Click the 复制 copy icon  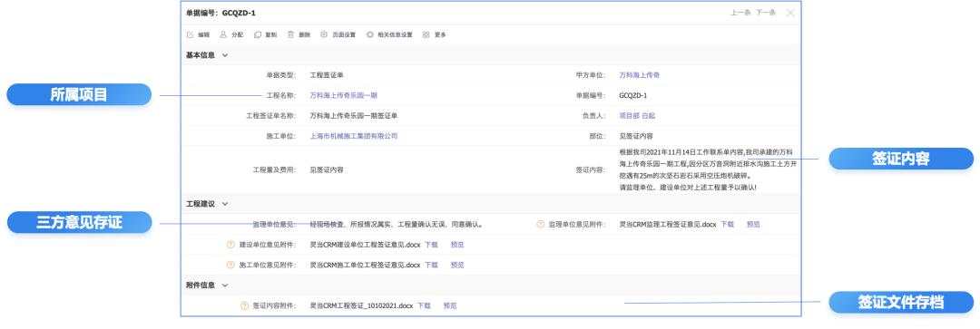(x=257, y=35)
